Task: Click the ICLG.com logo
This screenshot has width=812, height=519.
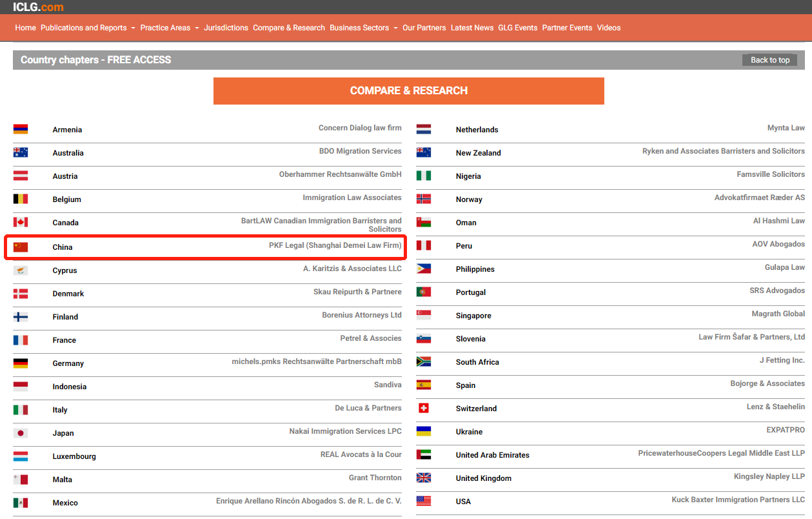Action: pos(38,7)
